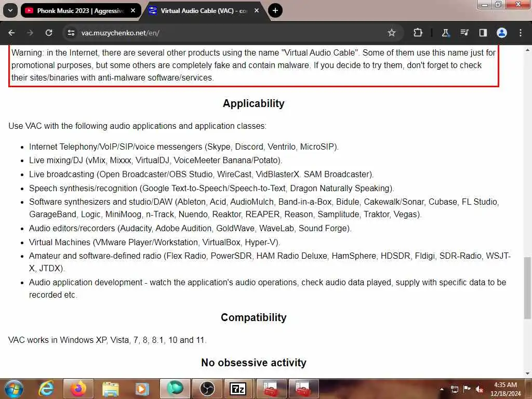532x399 pixels.
Task: Click the Speech synthesis/recognition list item
Action: tap(211, 188)
